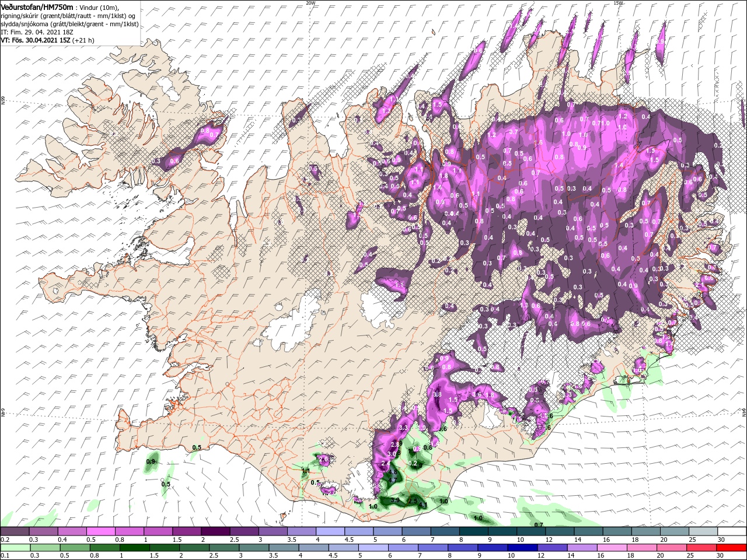Click the 4.1 precipitation value on the south coast
The width and height of the screenshot is (747, 560).
[x=424, y=505]
